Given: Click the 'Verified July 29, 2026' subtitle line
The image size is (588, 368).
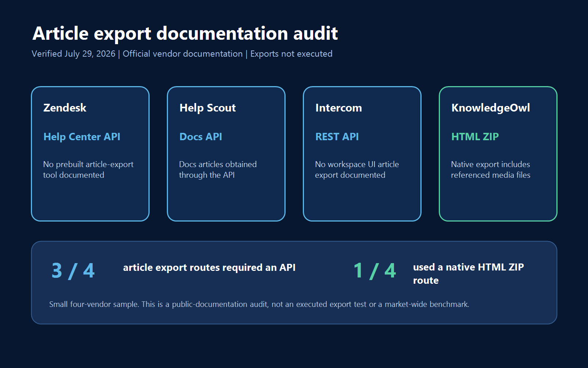Looking at the screenshot, I should (x=182, y=54).
